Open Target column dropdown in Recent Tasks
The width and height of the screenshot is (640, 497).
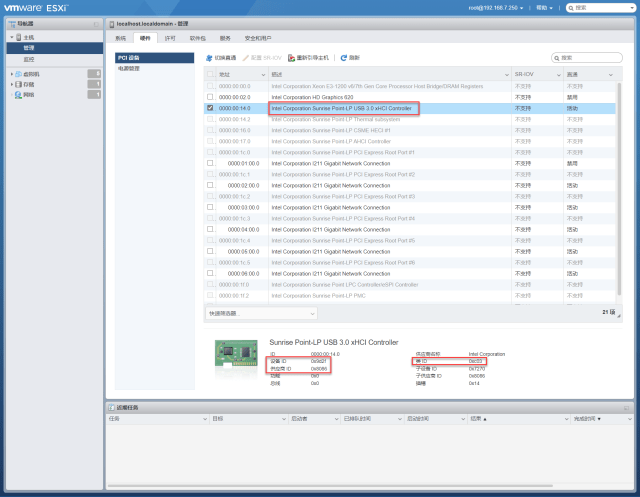coord(284,419)
